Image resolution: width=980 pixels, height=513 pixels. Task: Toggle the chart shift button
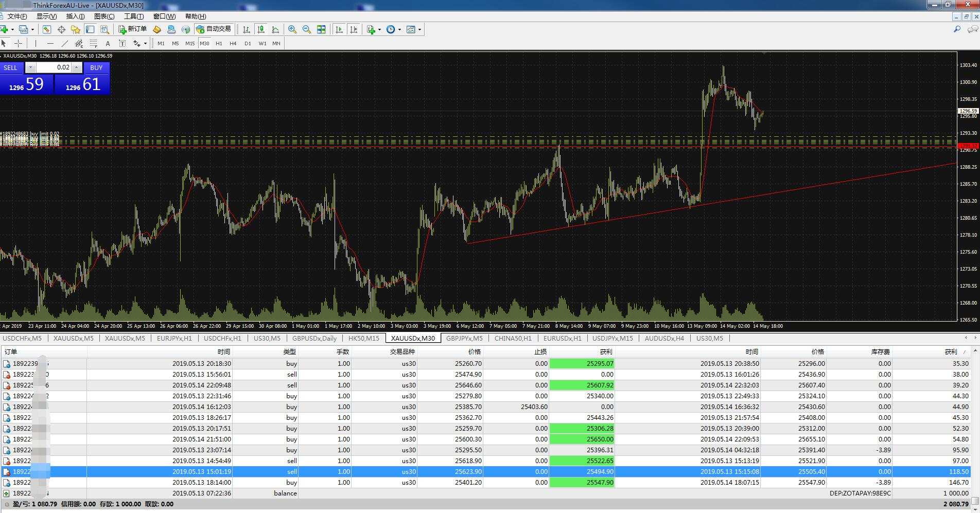click(x=354, y=29)
